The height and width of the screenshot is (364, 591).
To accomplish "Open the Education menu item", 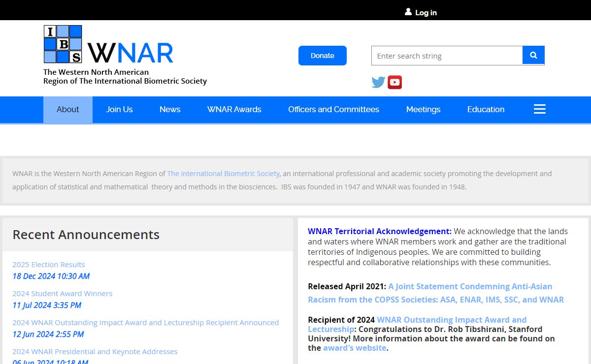I will tap(486, 110).
